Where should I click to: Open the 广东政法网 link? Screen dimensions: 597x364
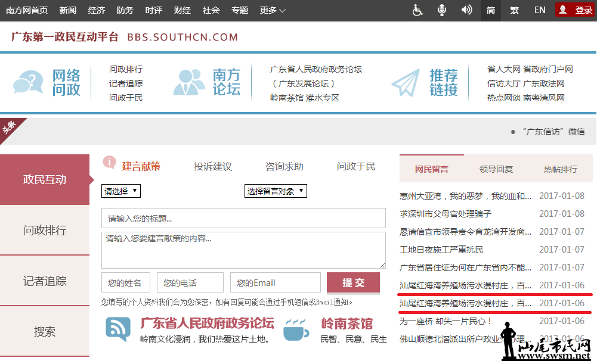click(x=544, y=83)
